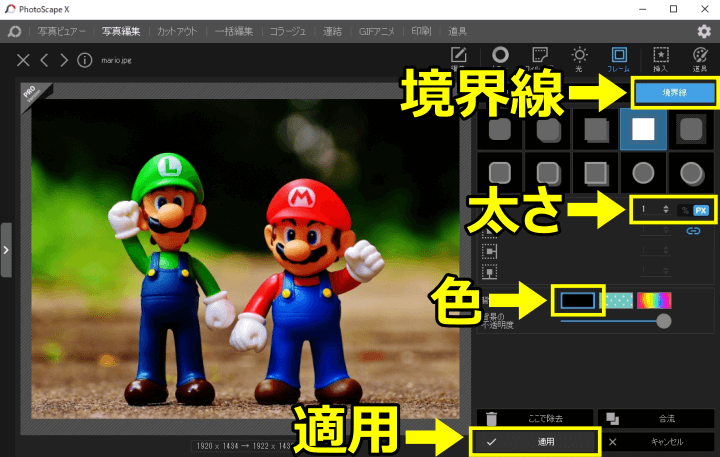
Task: Select the Color ring tool icon
Action: point(500,55)
